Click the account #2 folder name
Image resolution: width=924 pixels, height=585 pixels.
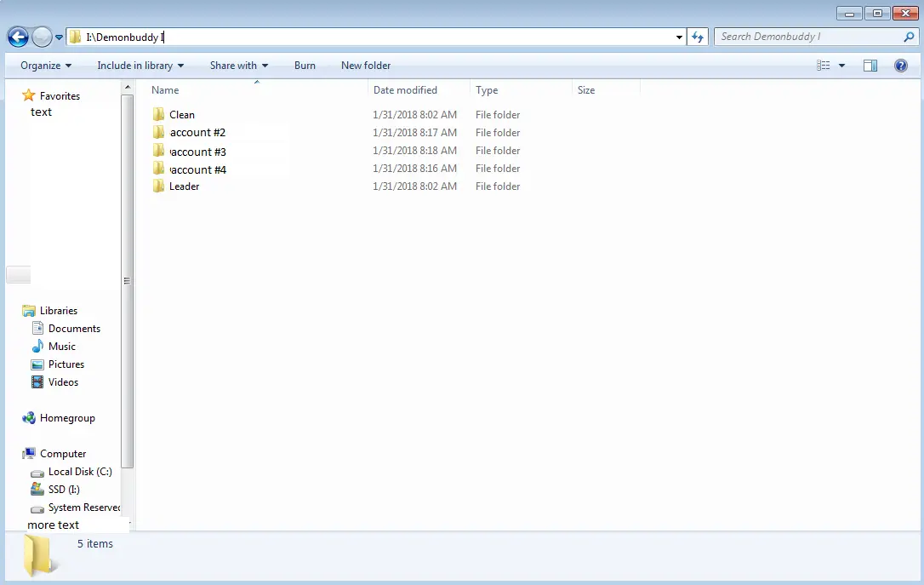[x=197, y=133]
